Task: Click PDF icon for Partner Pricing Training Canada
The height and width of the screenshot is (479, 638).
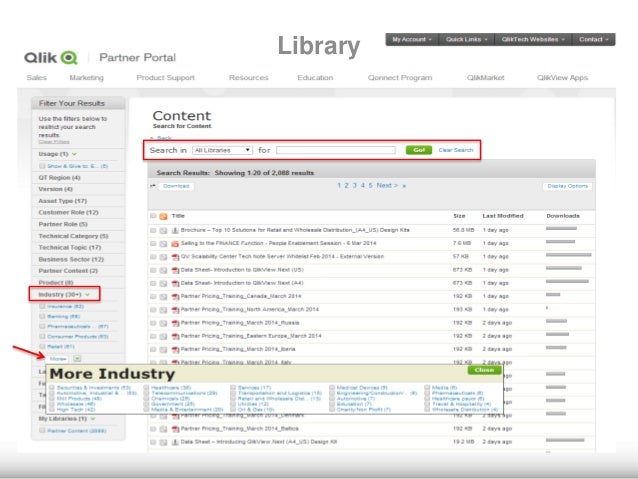Action: (x=175, y=297)
